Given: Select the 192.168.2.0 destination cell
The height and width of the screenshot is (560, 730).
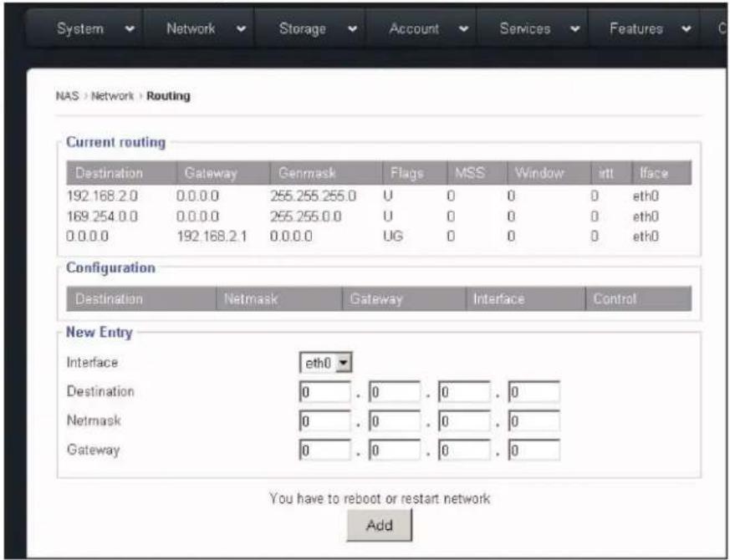Looking at the screenshot, I should click(x=102, y=196).
